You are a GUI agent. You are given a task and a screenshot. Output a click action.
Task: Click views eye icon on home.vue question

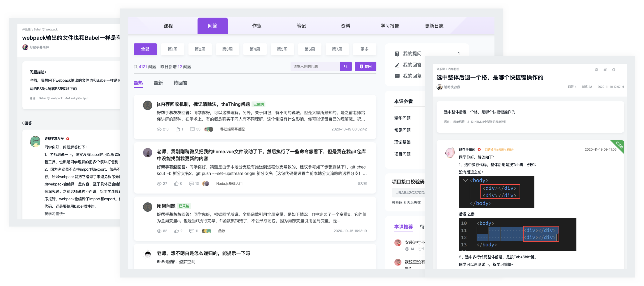point(159,184)
